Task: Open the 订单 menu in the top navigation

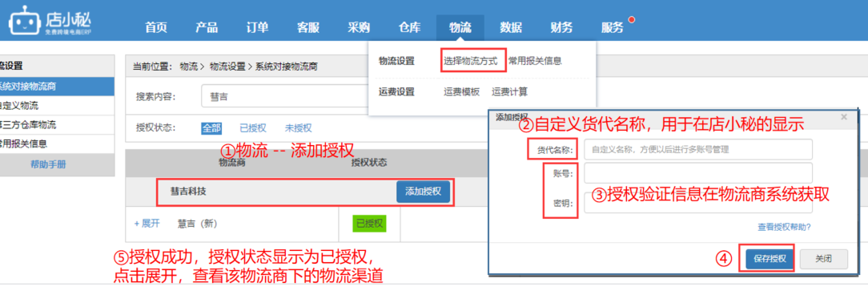Action: [257, 28]
